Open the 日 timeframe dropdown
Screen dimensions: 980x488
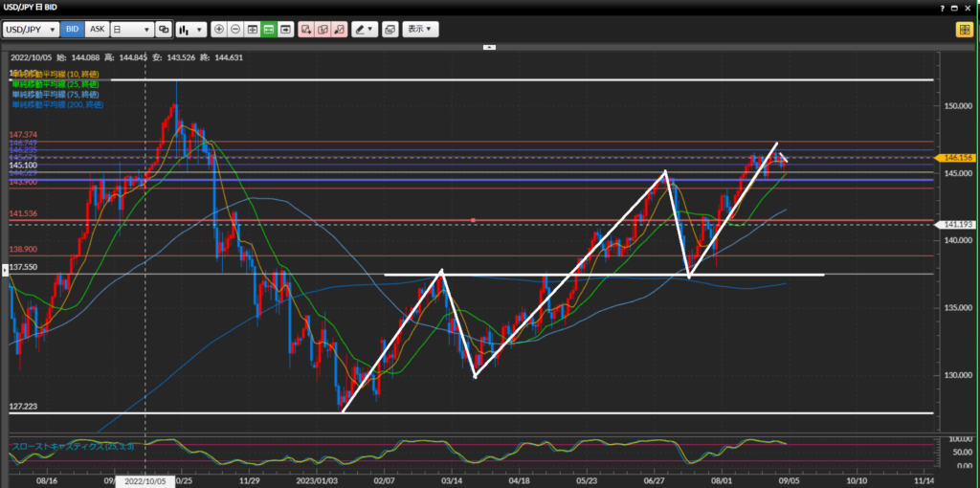point(132,30)
